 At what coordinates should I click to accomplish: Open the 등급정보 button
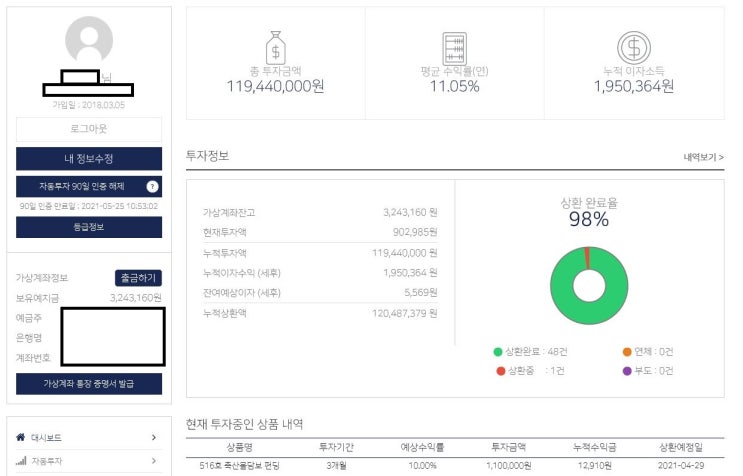pos(89,227)
